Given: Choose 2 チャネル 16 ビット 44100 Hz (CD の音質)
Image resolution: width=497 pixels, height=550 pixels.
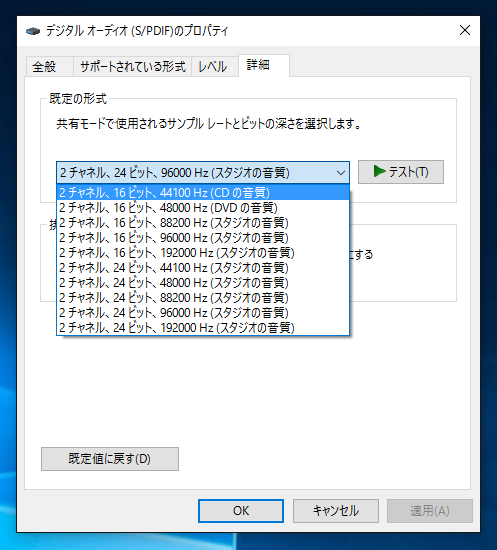Looking at the screenshot, I should coord(203,193).
